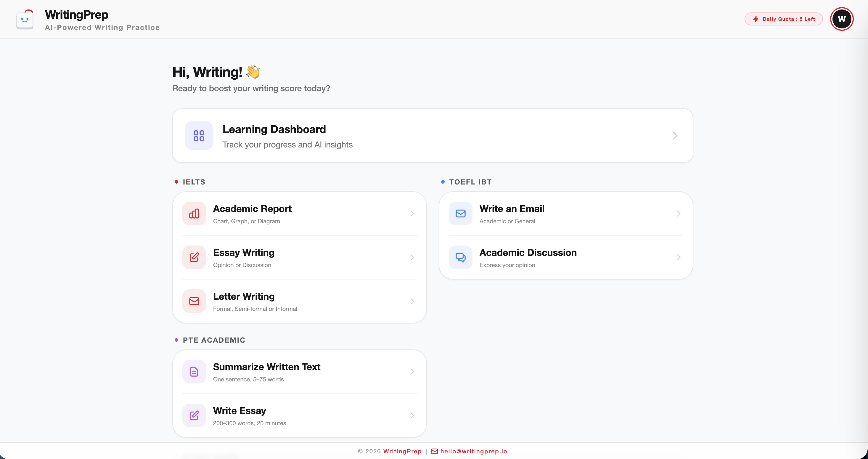The height and width of the screenshot is (459, 868).
Task: Click 'Track your progress and AI insights' text
Action: (x=287, y=145)
